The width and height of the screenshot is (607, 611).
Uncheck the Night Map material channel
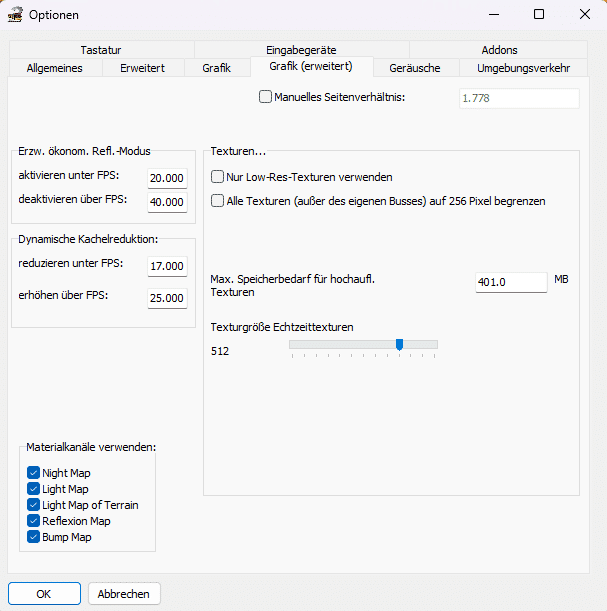33,473
